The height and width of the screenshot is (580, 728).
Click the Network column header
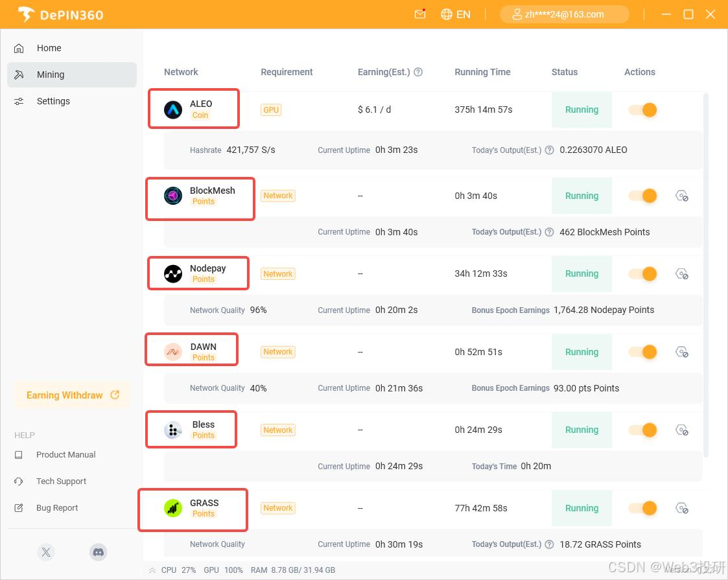(x=181, y=72)
